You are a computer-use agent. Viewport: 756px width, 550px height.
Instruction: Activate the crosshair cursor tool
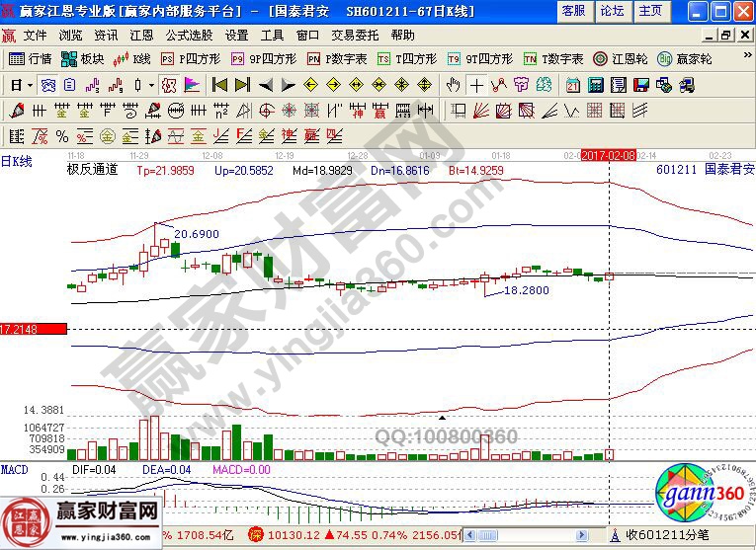tap(477, 85)
